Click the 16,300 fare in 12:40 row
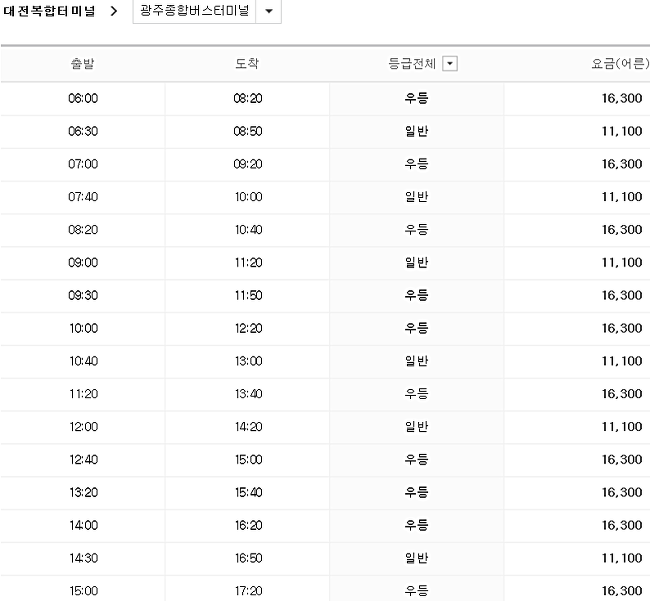Image resolution: width=650 pixels, height=601 pixels. coord(622,459)
